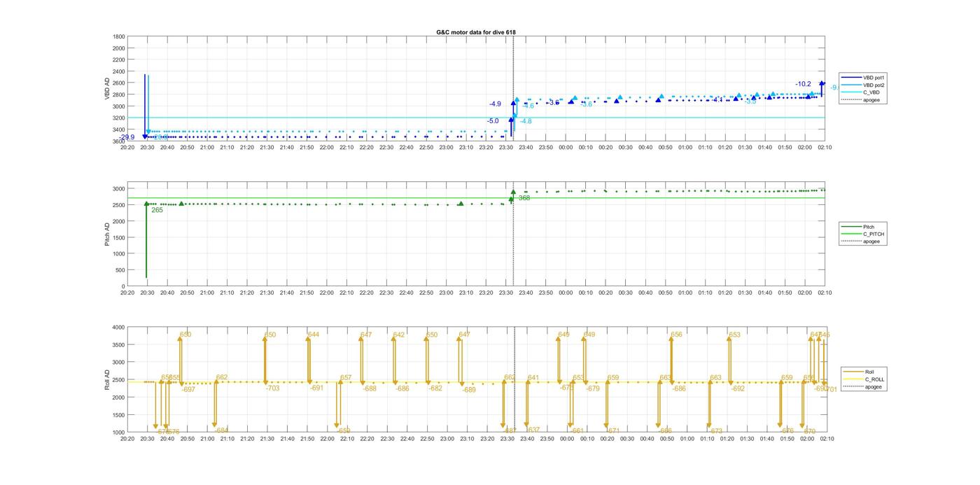Click the '3600' tick on the VBD axis

(118, 141)
